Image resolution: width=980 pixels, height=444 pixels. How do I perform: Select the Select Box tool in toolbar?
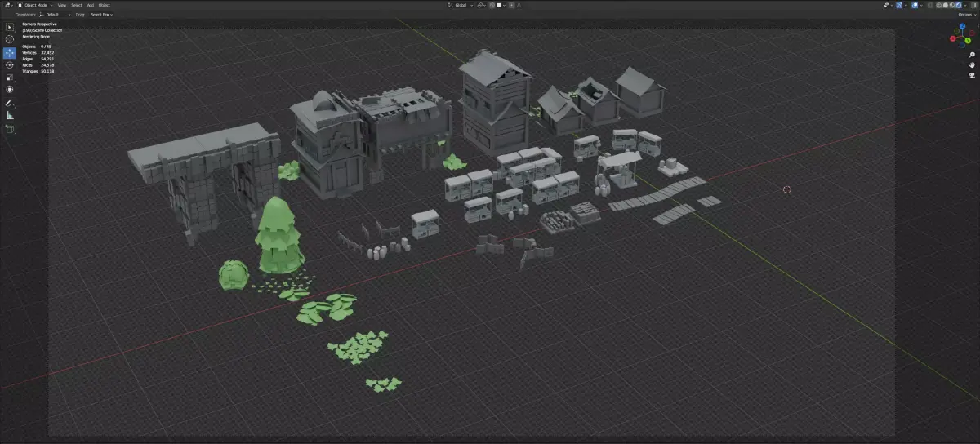(x=10, y=27)
